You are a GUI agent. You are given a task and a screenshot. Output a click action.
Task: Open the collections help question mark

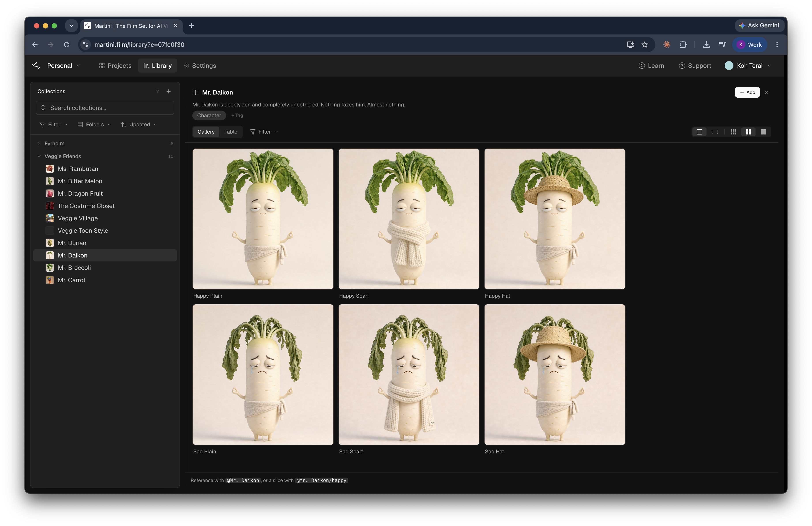[x=157, y=91]
